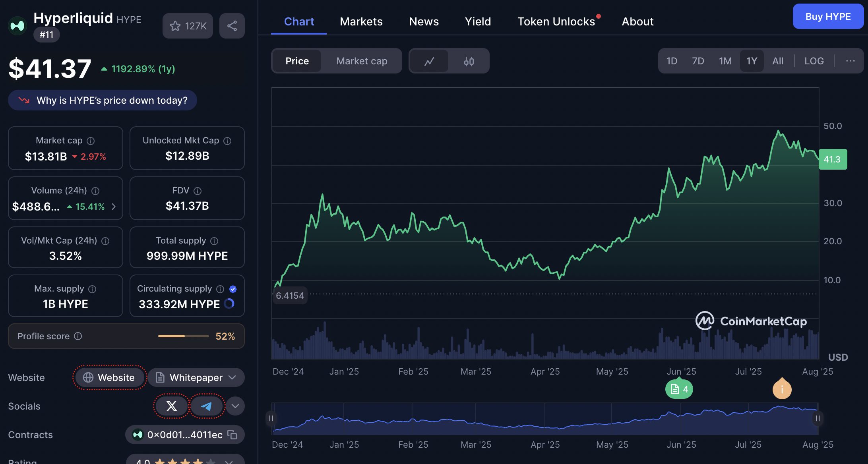Click contract address 0x0d01...4011ec

pos(184,435)
